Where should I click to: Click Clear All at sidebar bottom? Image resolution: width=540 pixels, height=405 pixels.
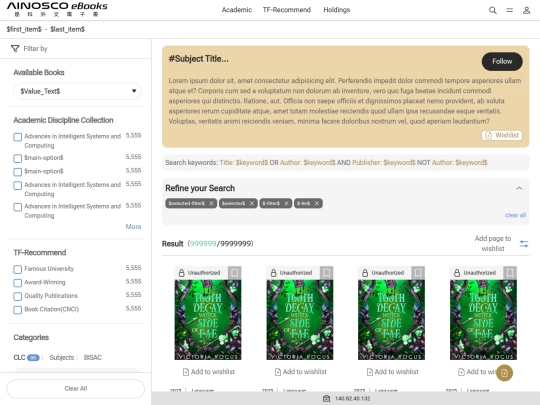coord(76,389)
